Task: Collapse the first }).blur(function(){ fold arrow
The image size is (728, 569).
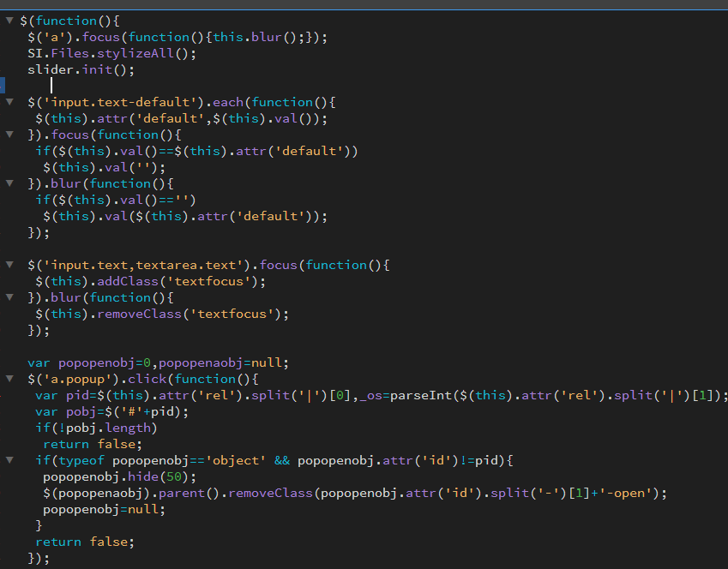Action: [9, 183]
